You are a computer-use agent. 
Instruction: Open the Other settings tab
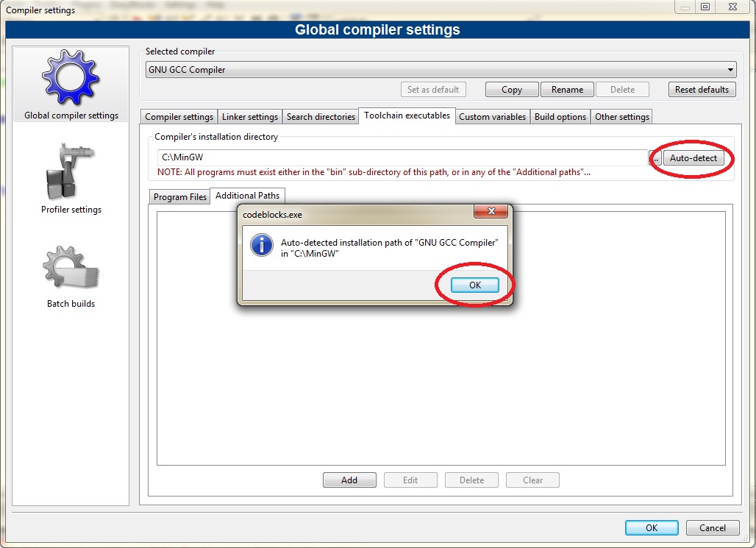[x=622, y=117]
